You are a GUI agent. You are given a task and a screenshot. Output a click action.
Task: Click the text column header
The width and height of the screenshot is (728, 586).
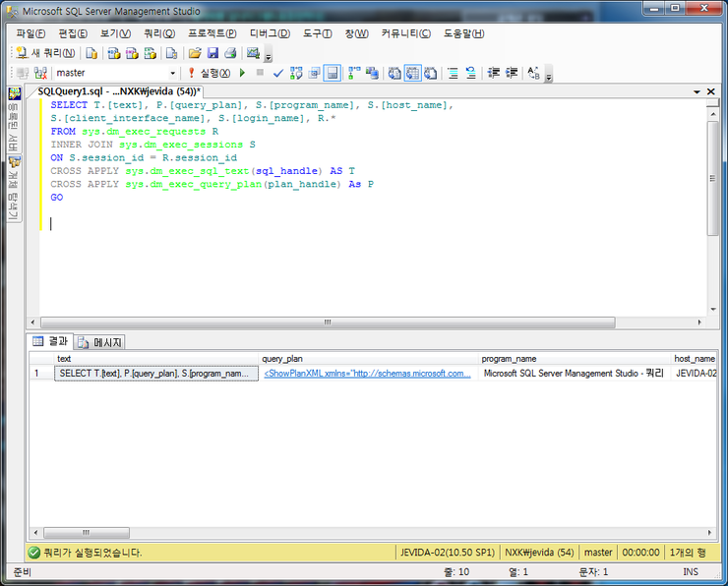(156, 359)
